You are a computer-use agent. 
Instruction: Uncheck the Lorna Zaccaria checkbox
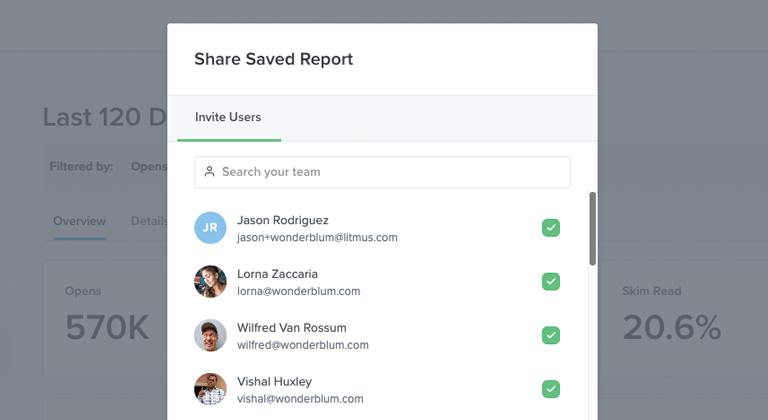coord(551,282)
